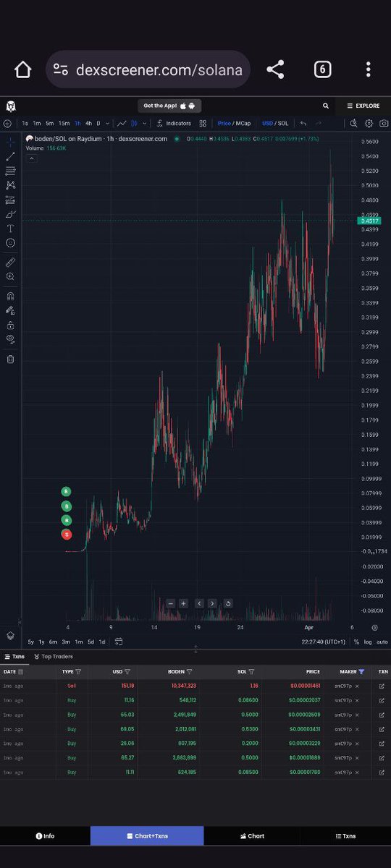The height and width of the screenshot is (868, 391).
Task: Toggle auto scale
Action: click(382, 642)
